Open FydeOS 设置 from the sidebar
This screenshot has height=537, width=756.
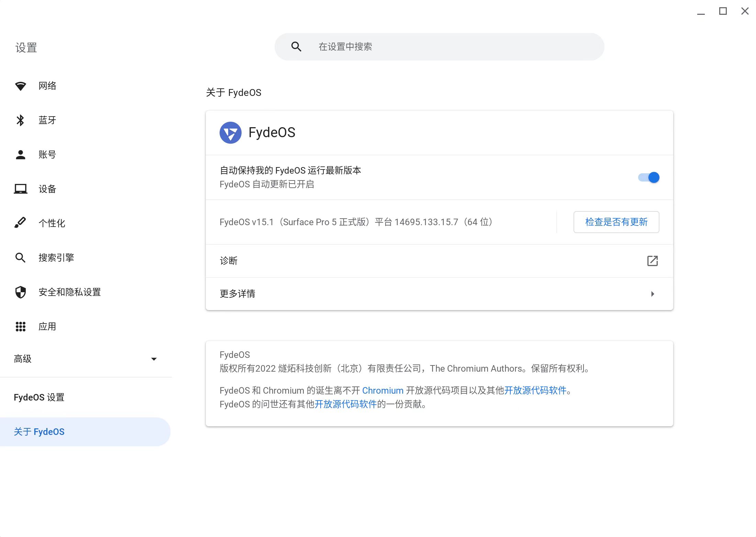[x=39, y=397]
